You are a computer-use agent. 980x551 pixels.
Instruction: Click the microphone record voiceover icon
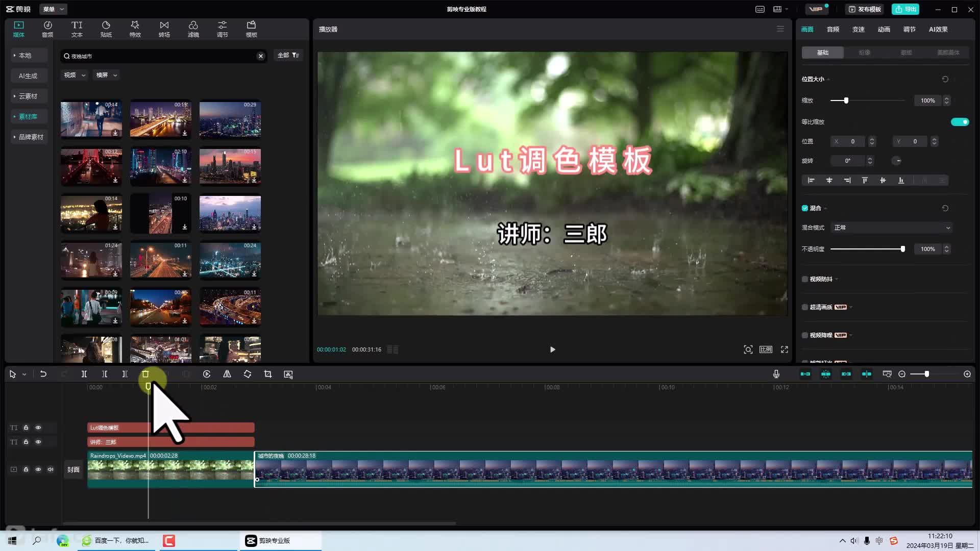[x=776, y=374]
